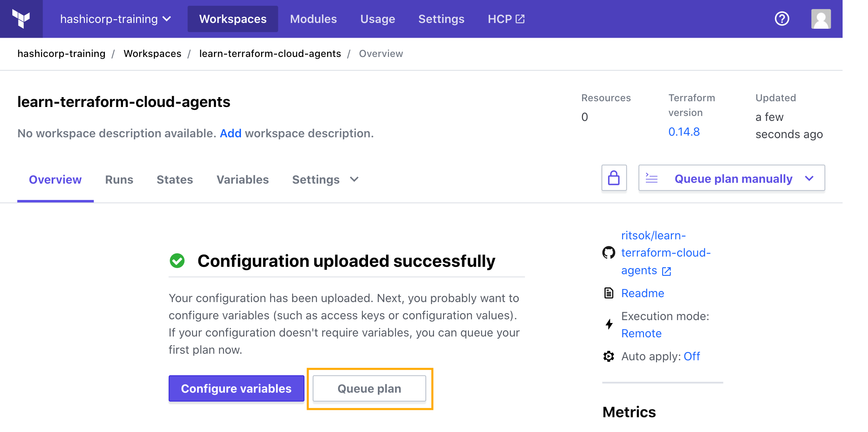Switch to the Runs tab
Viewport: 868px width, 432px height.
pyautogui.click(x=119, y=180)
